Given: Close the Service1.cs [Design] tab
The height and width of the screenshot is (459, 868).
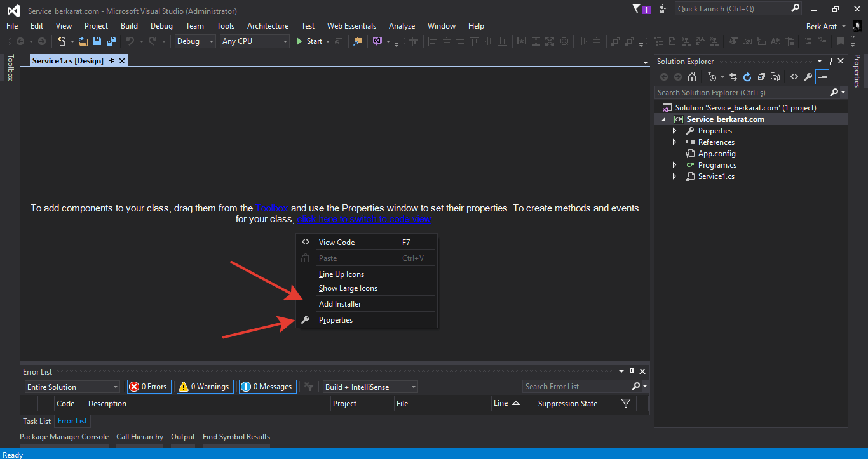Looking at the screenshot, I should [122, 61].
